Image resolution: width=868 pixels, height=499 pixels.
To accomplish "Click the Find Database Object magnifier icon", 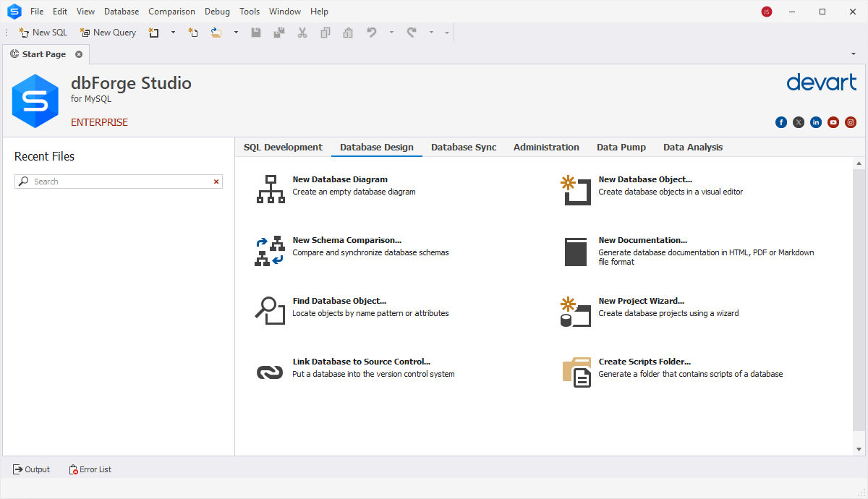I will [270, 310].
